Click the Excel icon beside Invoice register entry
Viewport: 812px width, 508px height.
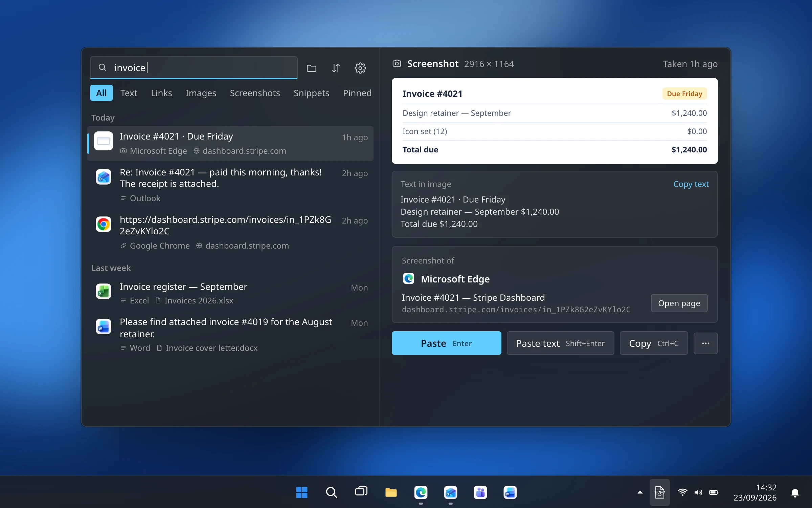pyautogui.click(x=103, y=291)
